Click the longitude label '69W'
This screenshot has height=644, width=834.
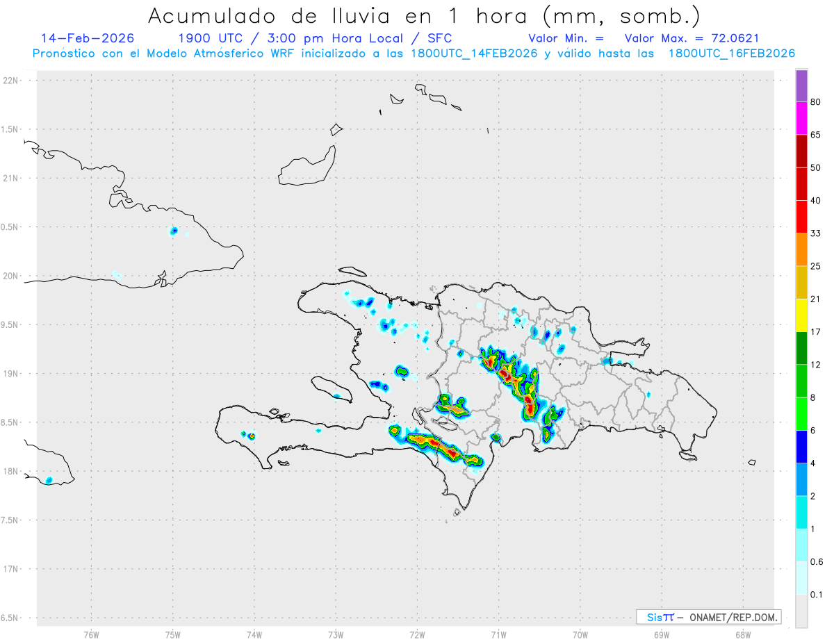click(662, 634)
